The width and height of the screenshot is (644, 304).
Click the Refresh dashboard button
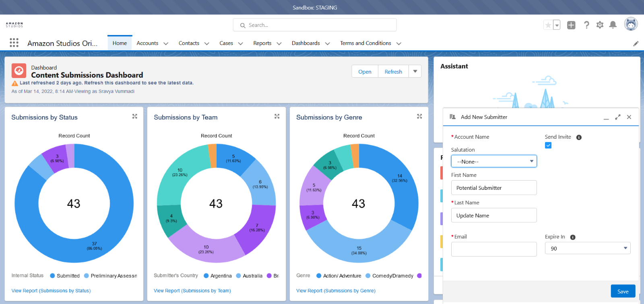tap(393, 71)
